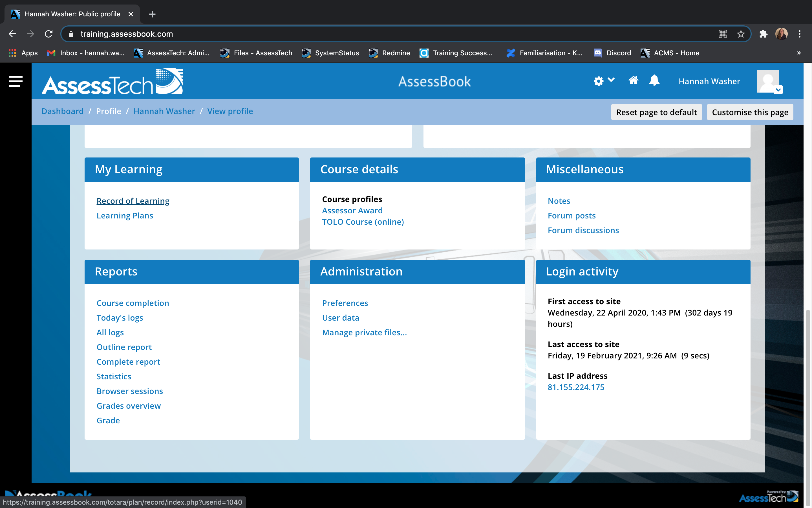Reload the current page

pos(49,34)
